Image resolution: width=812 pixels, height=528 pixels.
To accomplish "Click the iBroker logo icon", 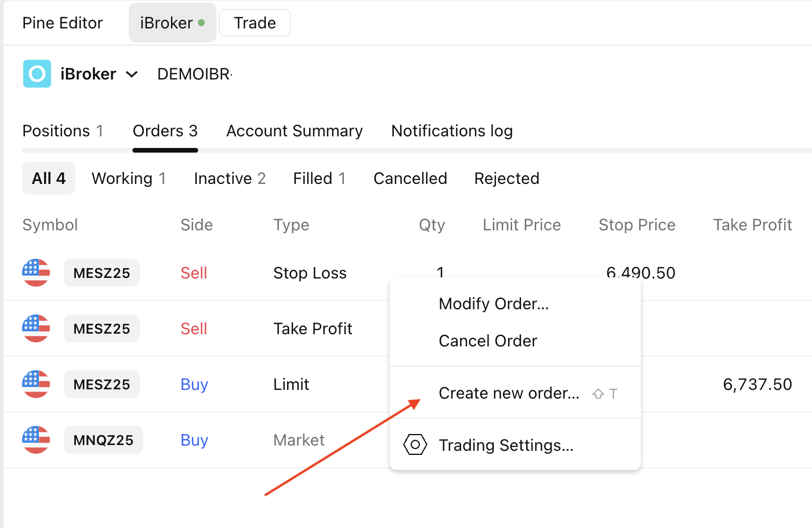I will [37, 74].
